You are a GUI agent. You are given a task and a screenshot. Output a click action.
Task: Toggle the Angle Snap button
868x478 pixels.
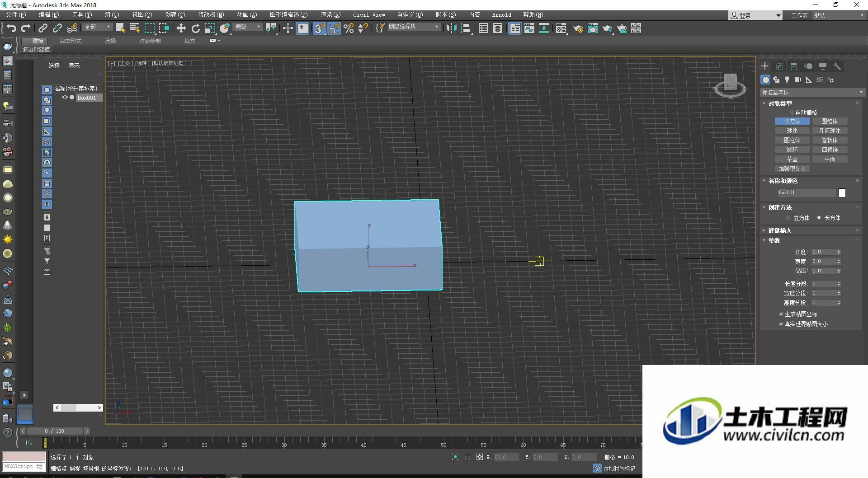click(334, 28)
